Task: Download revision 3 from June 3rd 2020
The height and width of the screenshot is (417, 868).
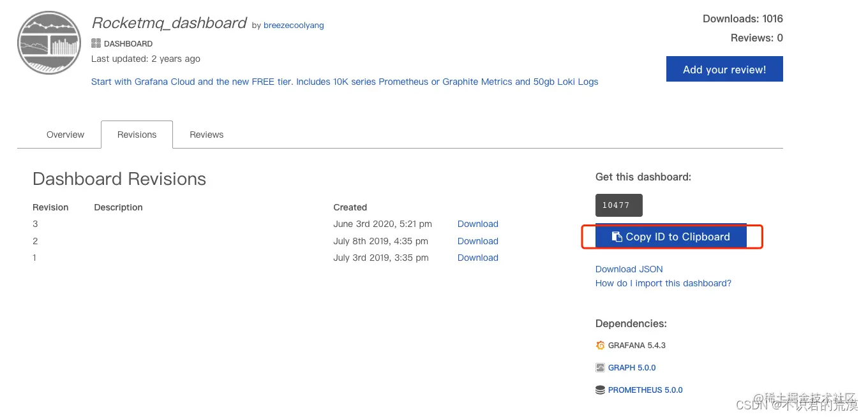Action: (478, 224)
